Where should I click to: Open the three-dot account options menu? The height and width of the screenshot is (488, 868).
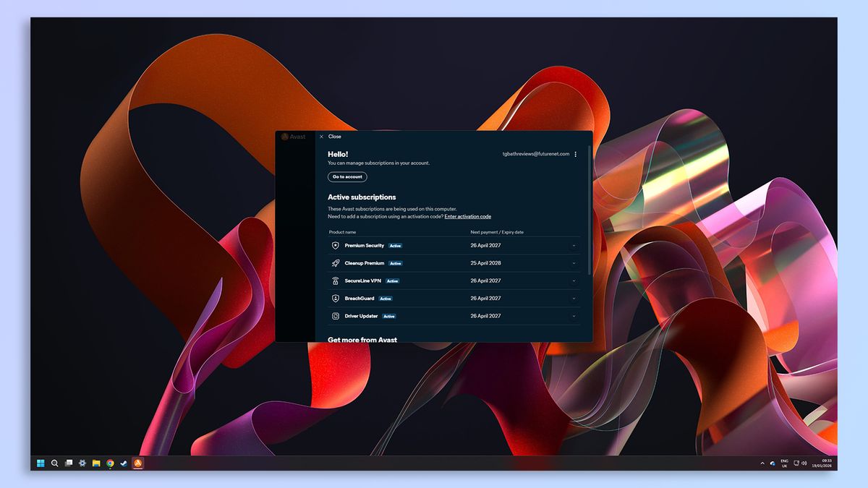(x=576, y=154)
